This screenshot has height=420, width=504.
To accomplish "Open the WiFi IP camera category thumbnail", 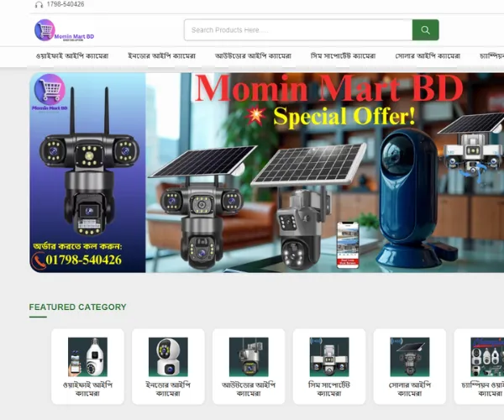I will 87,356.
